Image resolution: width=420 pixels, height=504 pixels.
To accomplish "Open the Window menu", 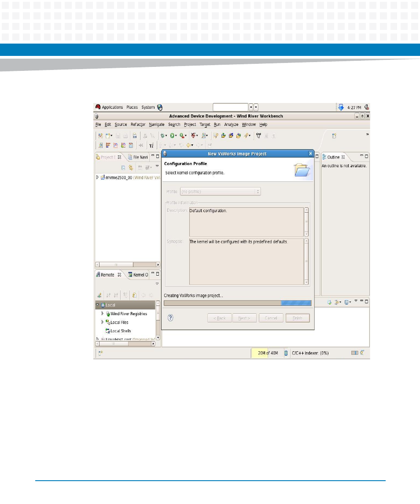I will 249,125.
